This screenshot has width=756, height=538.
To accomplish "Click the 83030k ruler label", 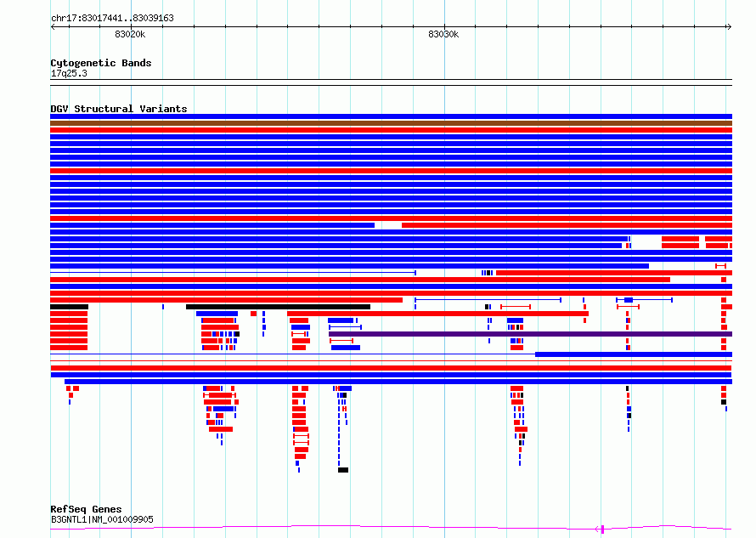I will click(443, 34).
